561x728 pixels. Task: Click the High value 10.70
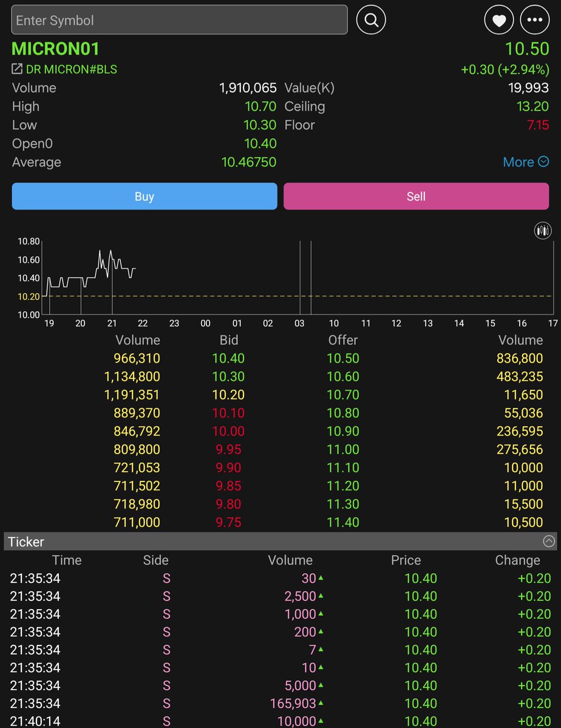coord(260,106)
